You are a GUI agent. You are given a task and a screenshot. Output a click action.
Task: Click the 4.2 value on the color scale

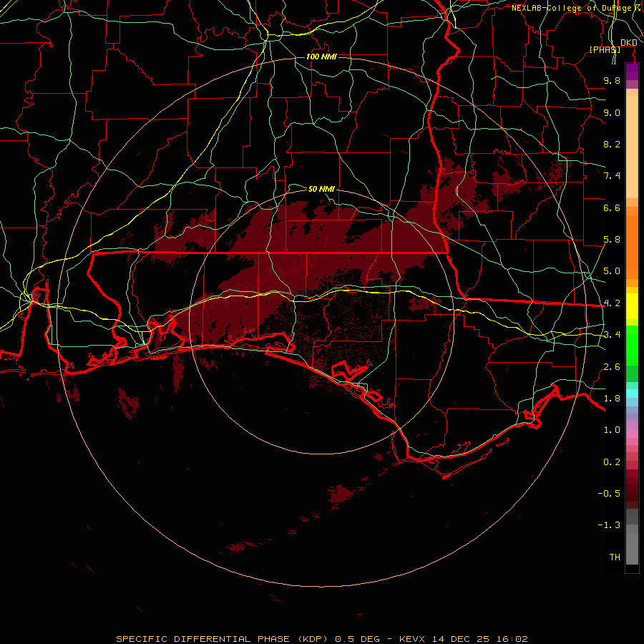coord(612,303)
